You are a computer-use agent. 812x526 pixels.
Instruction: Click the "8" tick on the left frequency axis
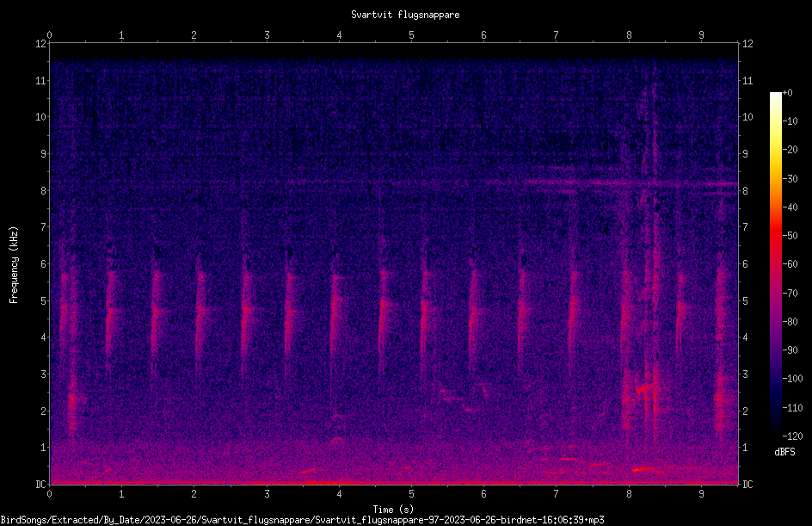43,191
